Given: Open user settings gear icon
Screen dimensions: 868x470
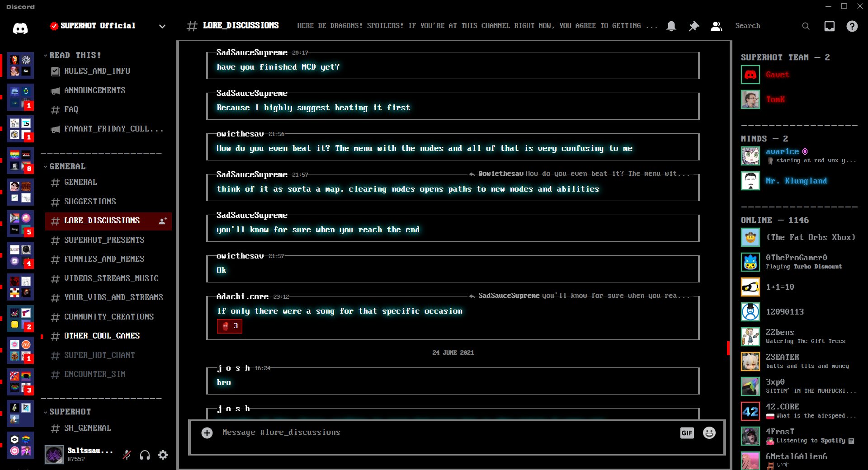Looking at the screenshot, I should (x=163, y=455).
